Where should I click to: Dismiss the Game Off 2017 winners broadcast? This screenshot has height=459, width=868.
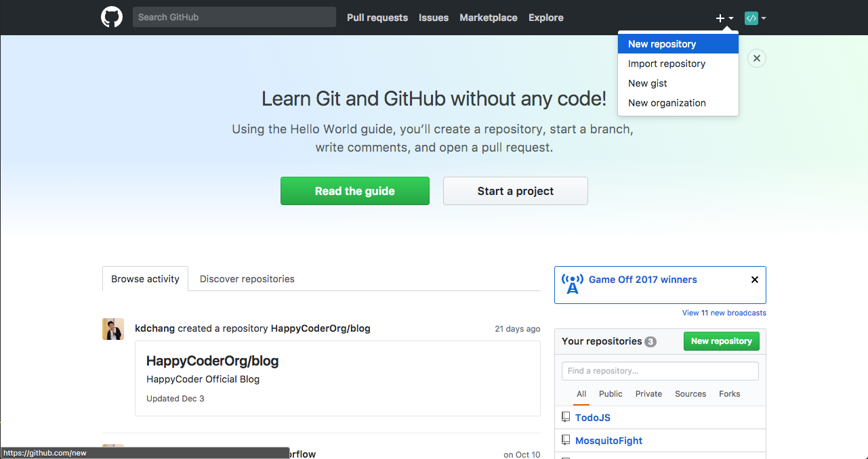click(754, 279)
